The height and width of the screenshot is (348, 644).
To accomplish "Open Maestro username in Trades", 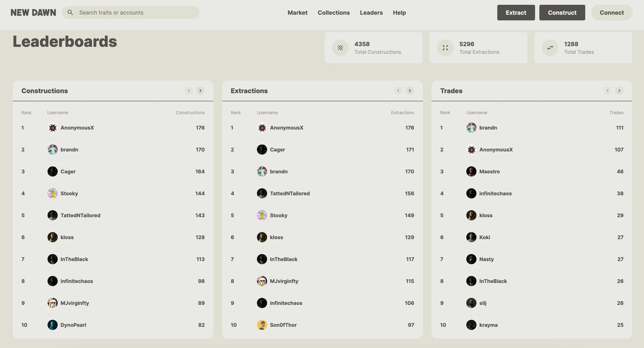I will tap(491, 172).
